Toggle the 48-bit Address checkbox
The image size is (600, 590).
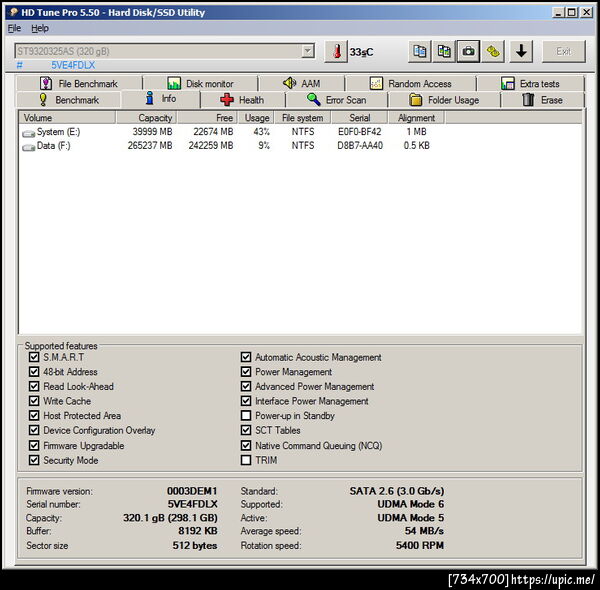pos(34,372)
